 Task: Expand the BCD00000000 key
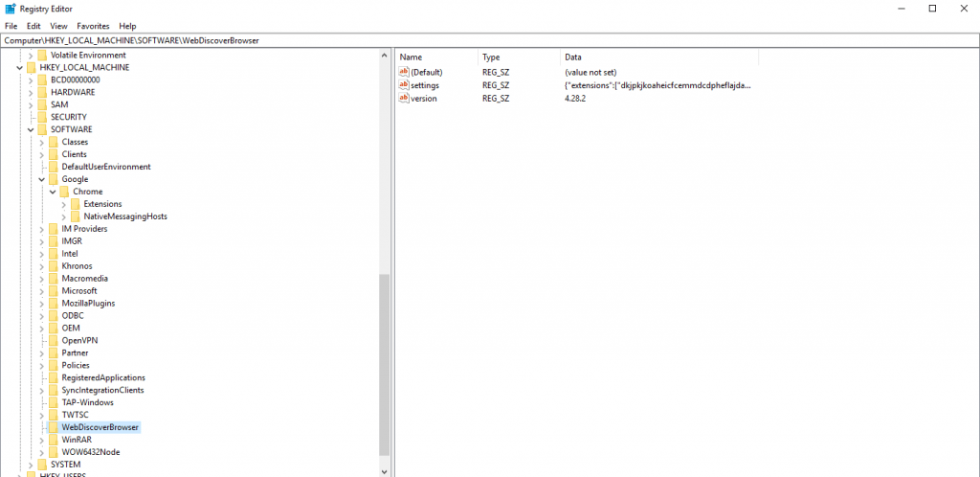point(31,80)
